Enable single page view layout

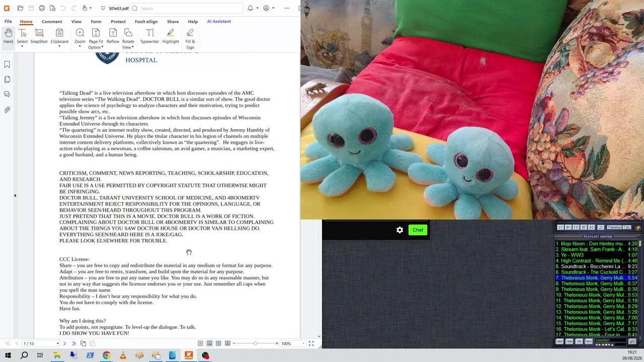click(200, 343)
